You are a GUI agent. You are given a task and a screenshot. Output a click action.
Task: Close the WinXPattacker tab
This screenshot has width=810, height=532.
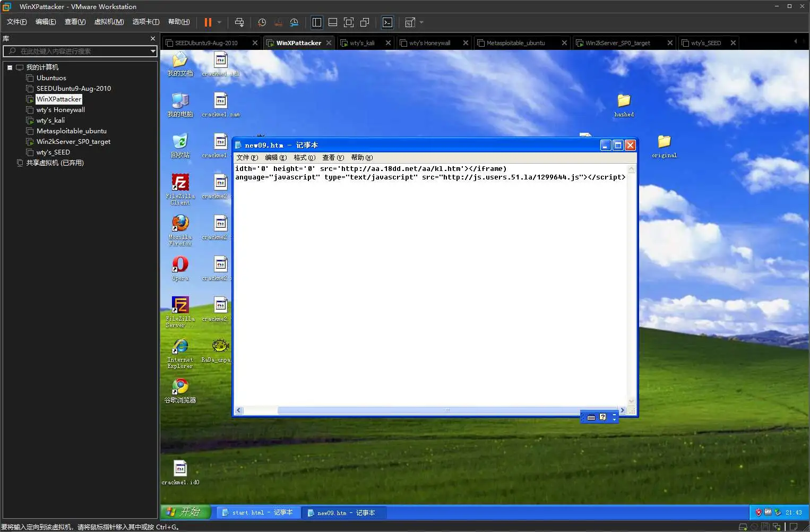(329, 43)
